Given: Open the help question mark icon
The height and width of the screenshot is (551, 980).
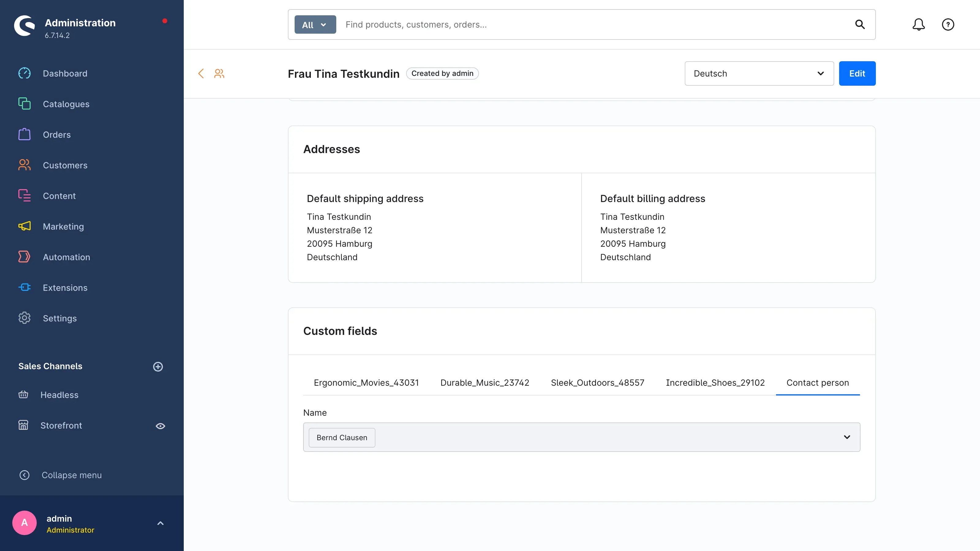Looking at the screenshot, I should coord(948,24).
